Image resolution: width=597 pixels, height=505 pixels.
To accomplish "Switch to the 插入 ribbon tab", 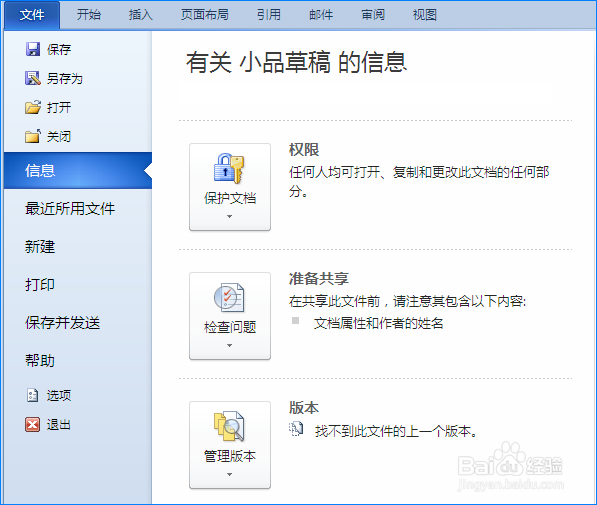I will pos(140,15).
